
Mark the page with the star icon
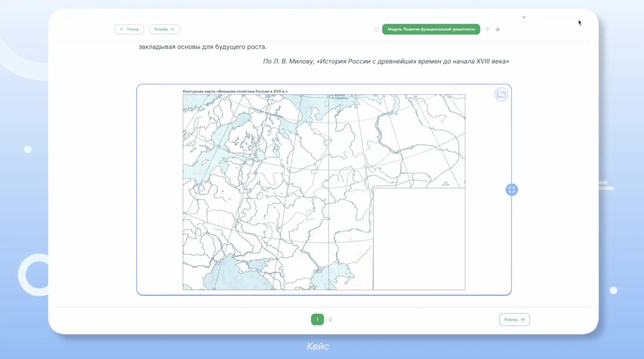pyautogui.click(x=498, y=29)
